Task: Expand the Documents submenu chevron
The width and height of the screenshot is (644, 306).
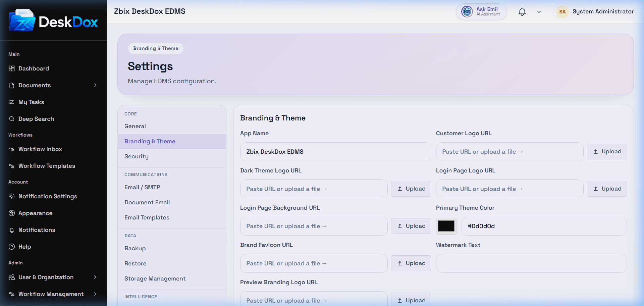Action: pyautogui.click(x=95, y=85)
